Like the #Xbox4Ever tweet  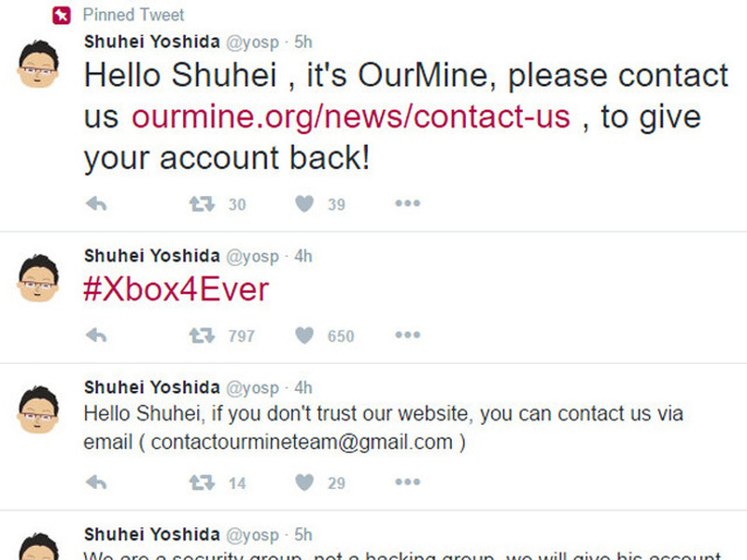point(304,335)
